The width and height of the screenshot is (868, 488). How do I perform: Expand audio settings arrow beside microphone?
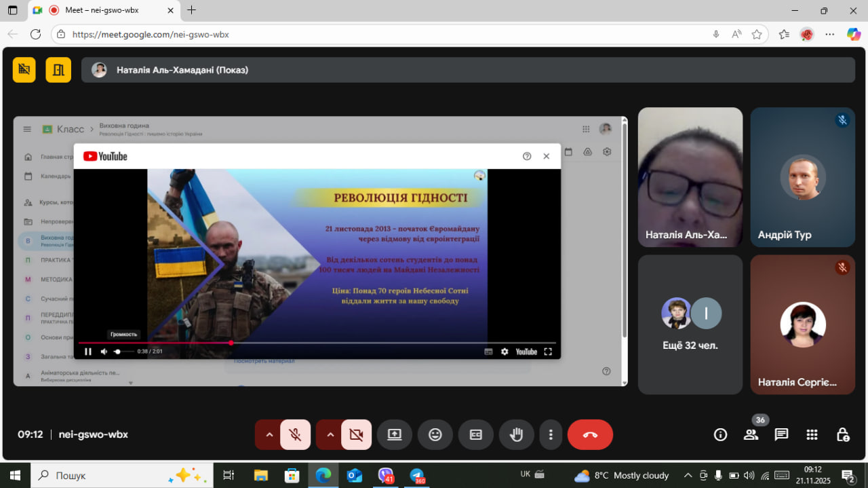click(269, 435)
